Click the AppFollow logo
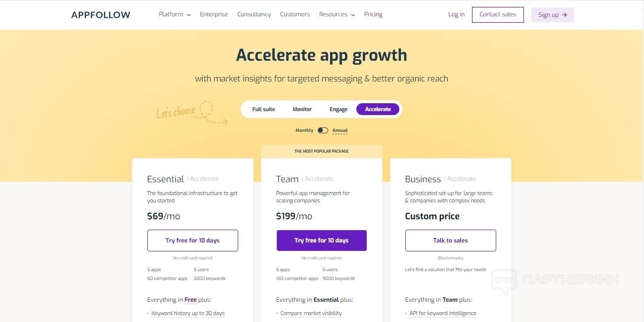The image size is (644, 322). 101,15
